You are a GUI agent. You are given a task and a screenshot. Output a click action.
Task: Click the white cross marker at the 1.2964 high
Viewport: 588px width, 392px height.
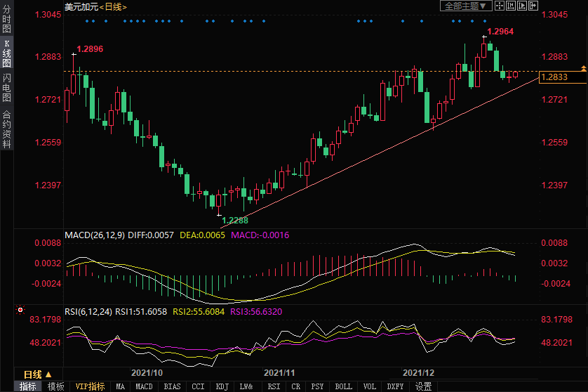point(483,37)
